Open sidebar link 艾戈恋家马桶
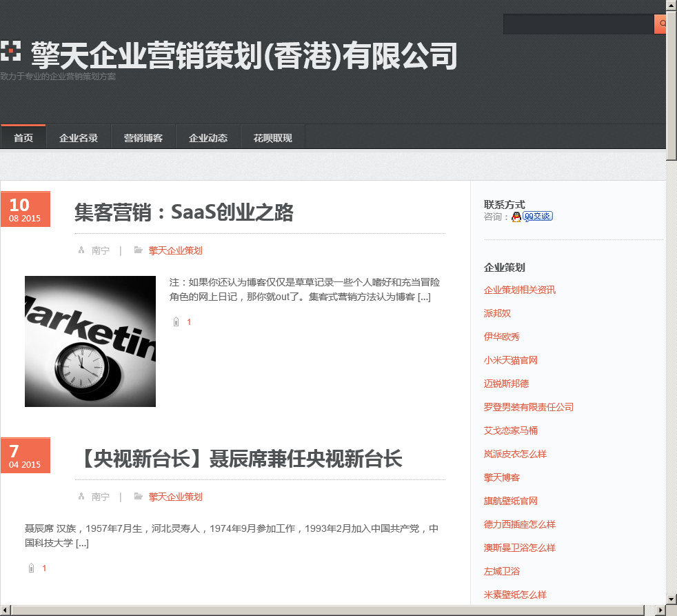The width and height of the screenshot is (677, 616). [510, 430]
